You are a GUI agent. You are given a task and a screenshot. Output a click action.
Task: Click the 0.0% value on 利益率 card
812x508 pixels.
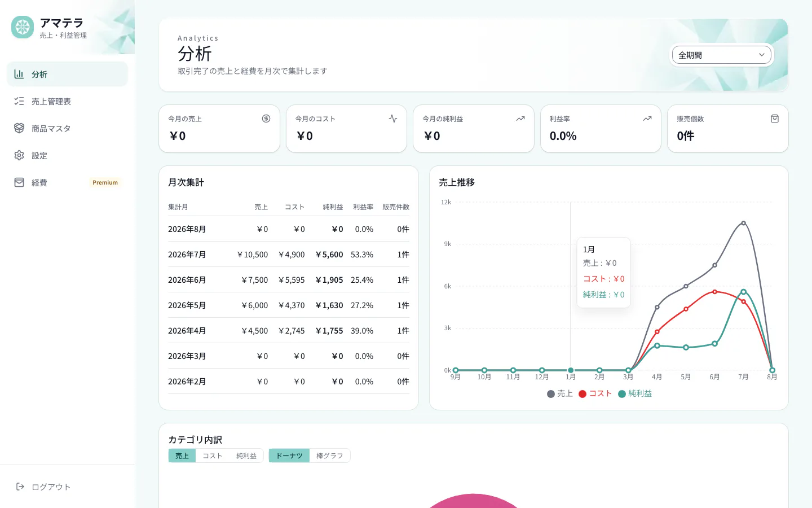tap(563, 136)
